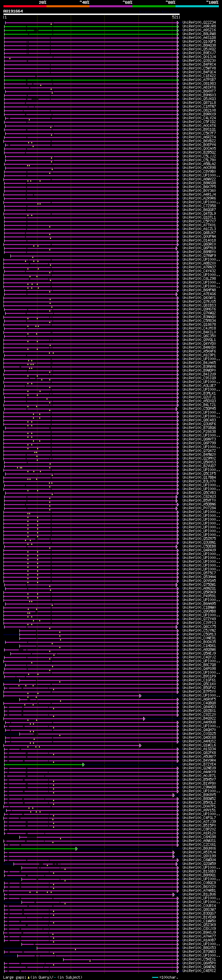The image size is (222, 980).
Task: Select label UniRef100_Q9X199
Action: pyautogui.click(x=199, y=856)
